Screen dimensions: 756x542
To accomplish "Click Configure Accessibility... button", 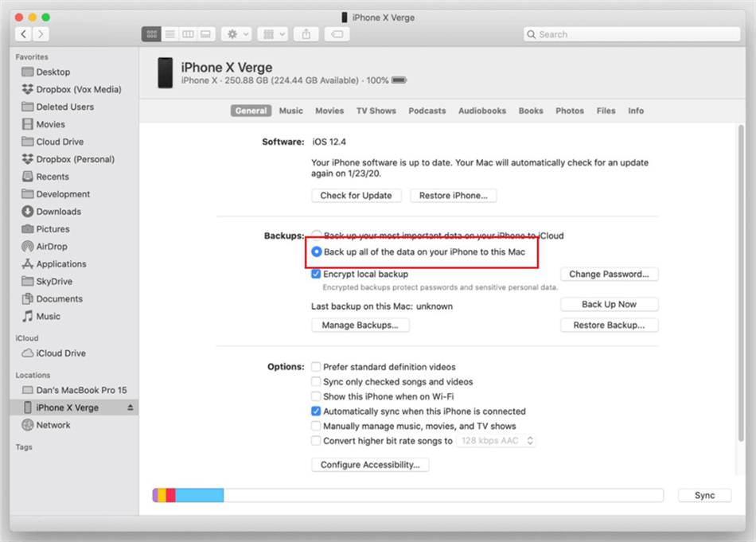I will click(370, 465).
